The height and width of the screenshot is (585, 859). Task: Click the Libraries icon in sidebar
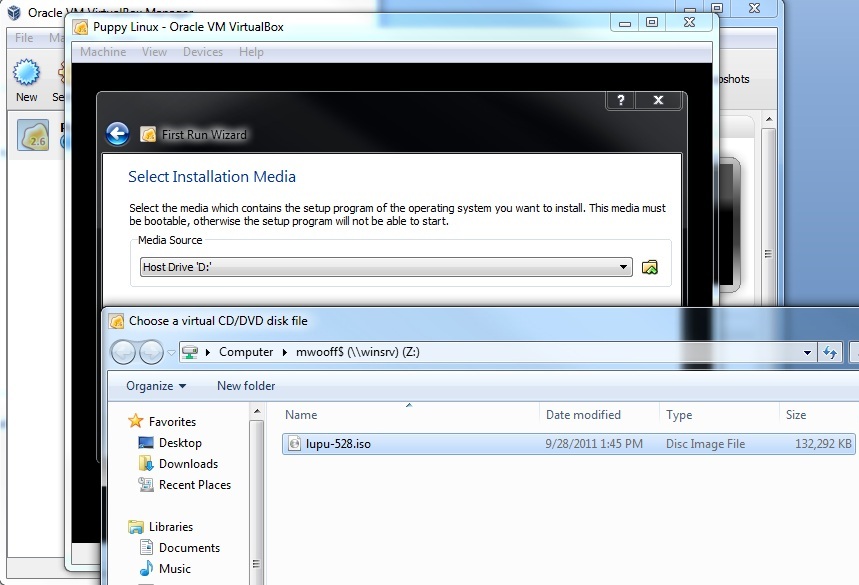tap(136, 526)
